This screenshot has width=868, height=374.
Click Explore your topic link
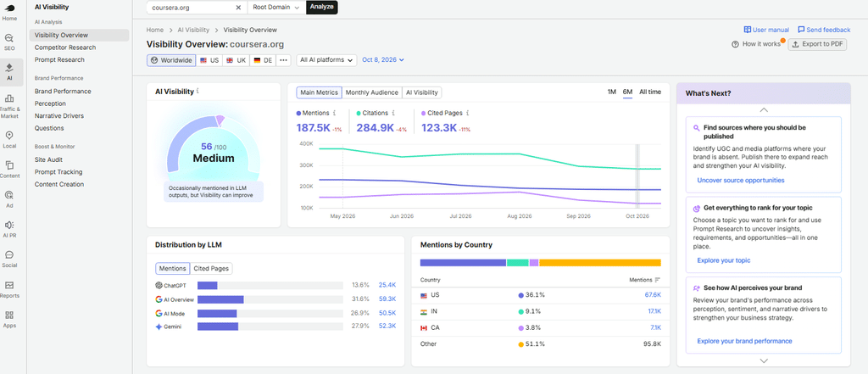[724, 260]
